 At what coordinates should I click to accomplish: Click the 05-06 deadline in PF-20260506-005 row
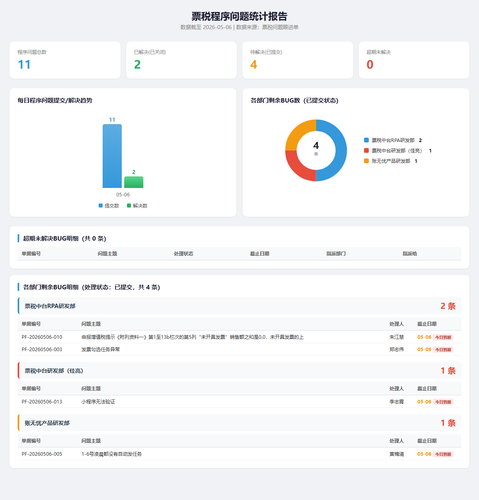[x=424, y=454]
